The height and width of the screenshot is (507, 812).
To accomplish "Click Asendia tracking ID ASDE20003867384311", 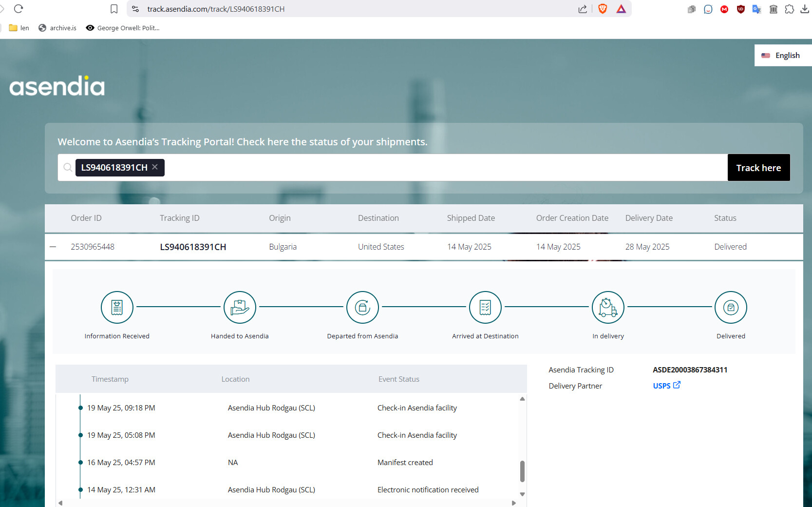I will 690,370.
